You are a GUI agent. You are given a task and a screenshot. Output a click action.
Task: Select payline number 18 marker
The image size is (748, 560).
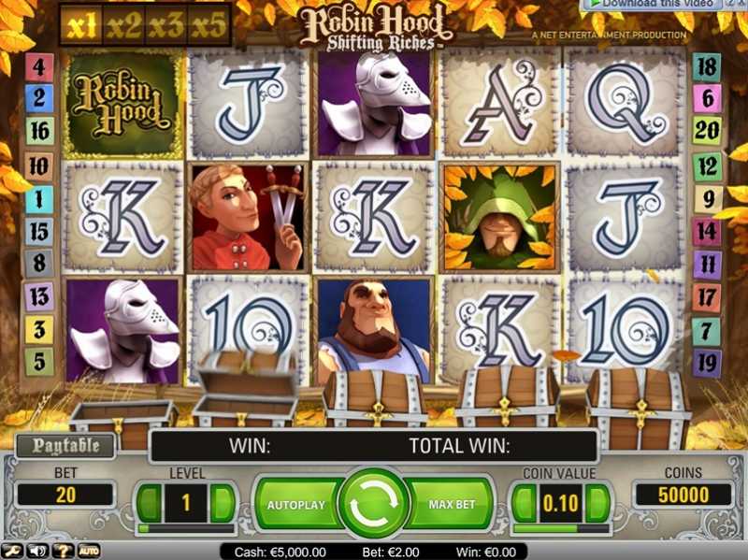(707, 67)
